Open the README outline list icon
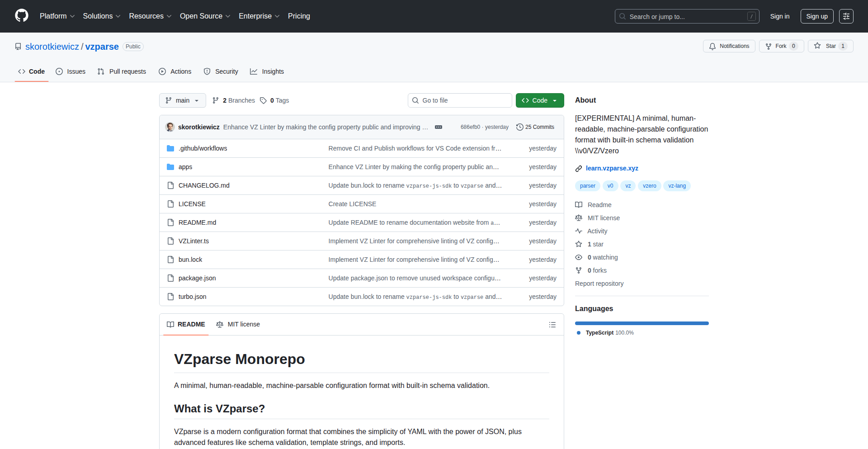 tap(552, 325)
